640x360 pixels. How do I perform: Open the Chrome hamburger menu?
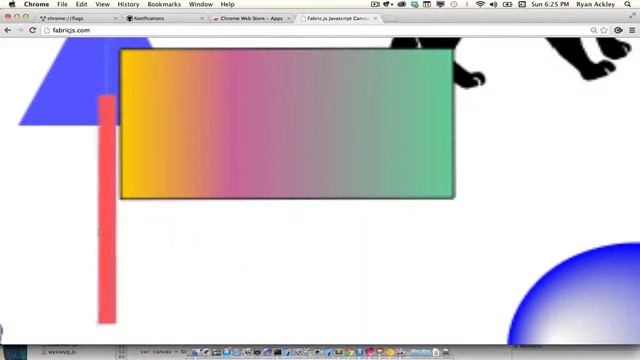[x=632, y=30]
